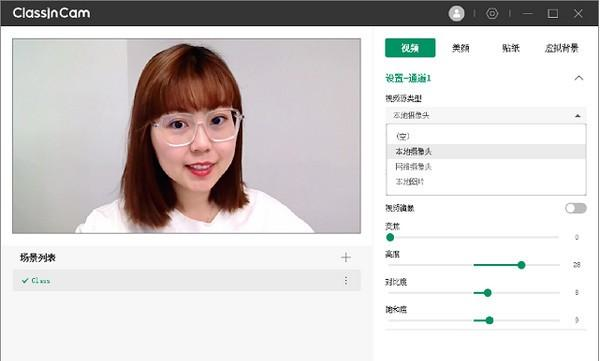
Task: Click the 对比度 contrast slider handle
Action: [x=487, y=293]
